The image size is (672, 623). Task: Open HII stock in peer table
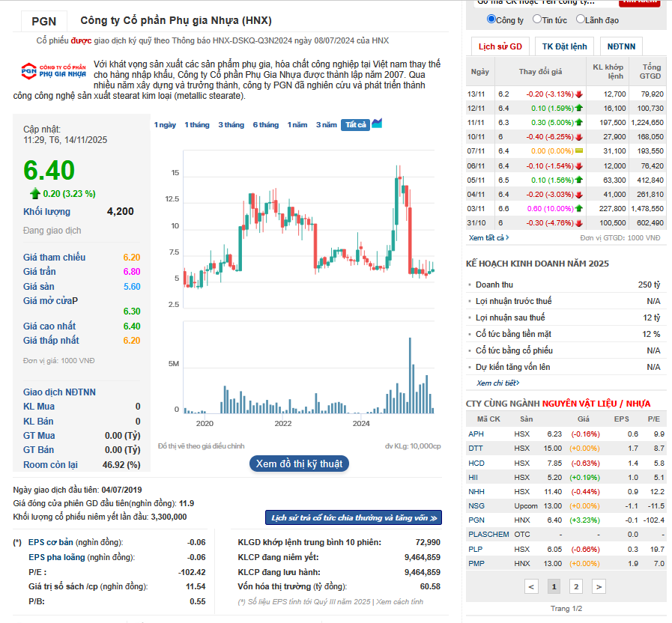click(473, 477)
